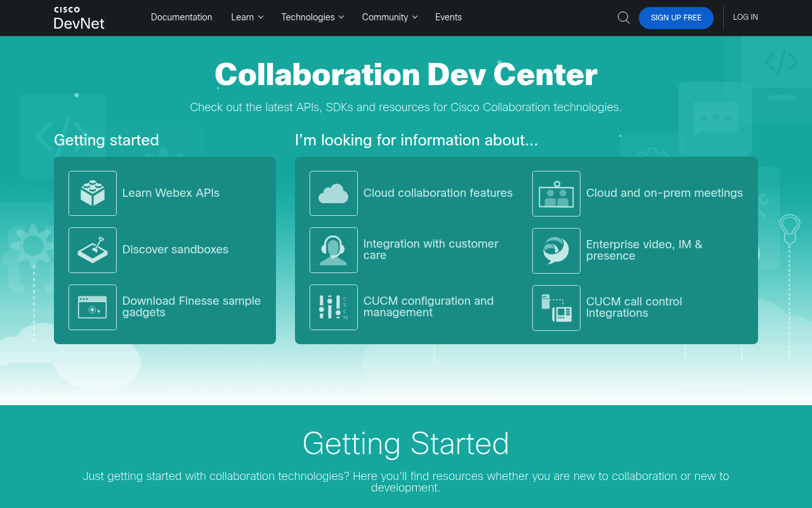Click the search magnifier icon
The width and height of the screenshot is (812, 508).
(x=624, y=18)
